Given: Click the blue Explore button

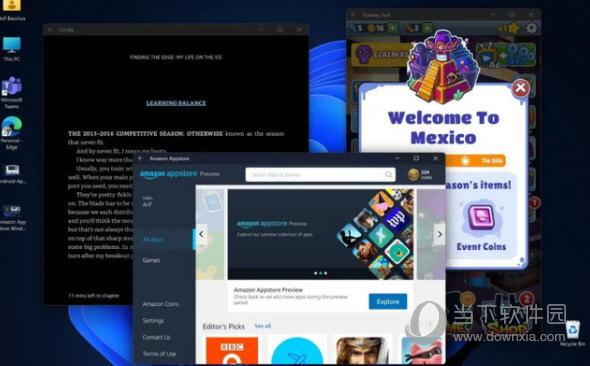Looking at the screenshot, I should tap(388, 302).
